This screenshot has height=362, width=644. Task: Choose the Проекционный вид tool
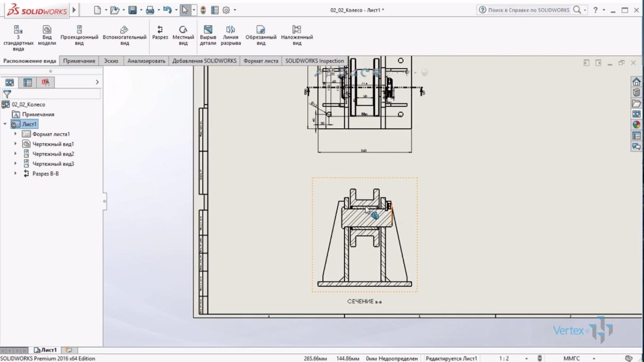tap(79, 33)
